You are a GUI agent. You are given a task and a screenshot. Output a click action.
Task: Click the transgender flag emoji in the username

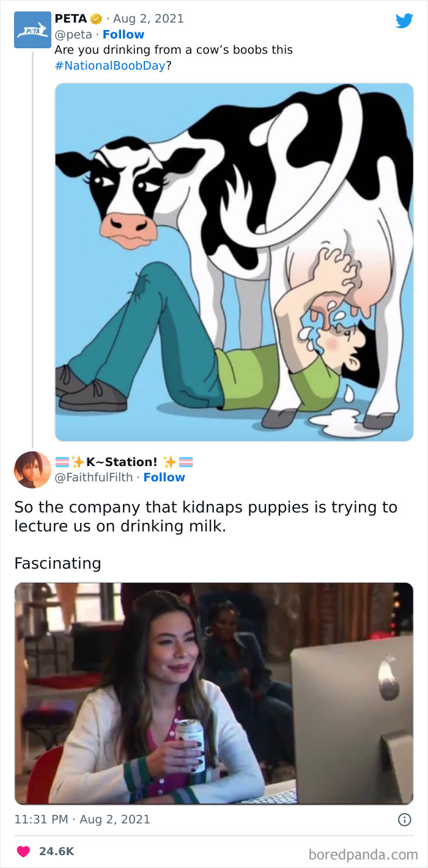[x=63, y=462]
